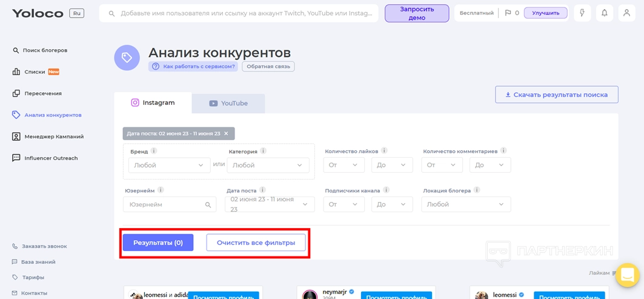
Task: Click the Подписчики канала info icon
Action: [x=386, y=190]
